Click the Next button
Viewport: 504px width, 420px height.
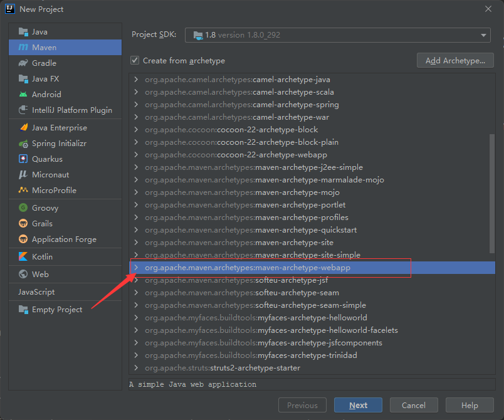pyautogui.click(x=358, y=405)
